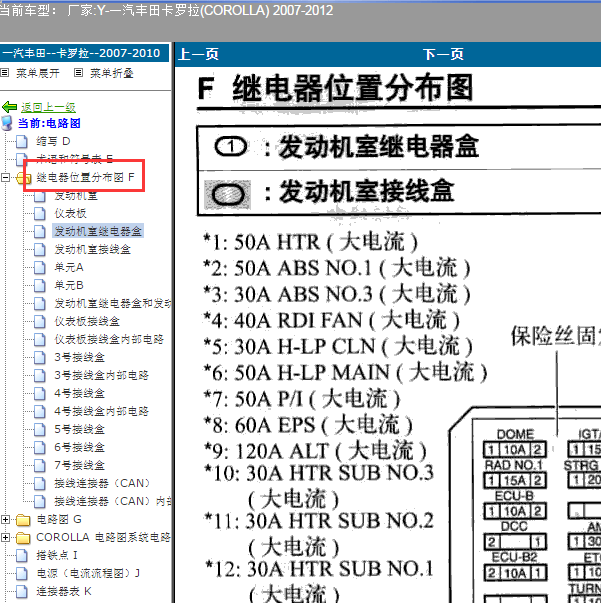Screen dimensions: 601x603
Task: Open the 搭铁点 I entry
Action: pos(57,555)
